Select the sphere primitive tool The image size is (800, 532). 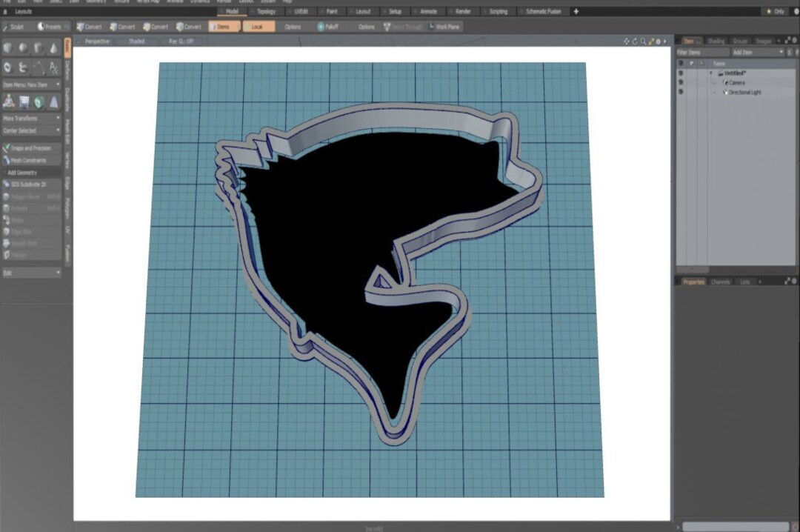[24, 48]
